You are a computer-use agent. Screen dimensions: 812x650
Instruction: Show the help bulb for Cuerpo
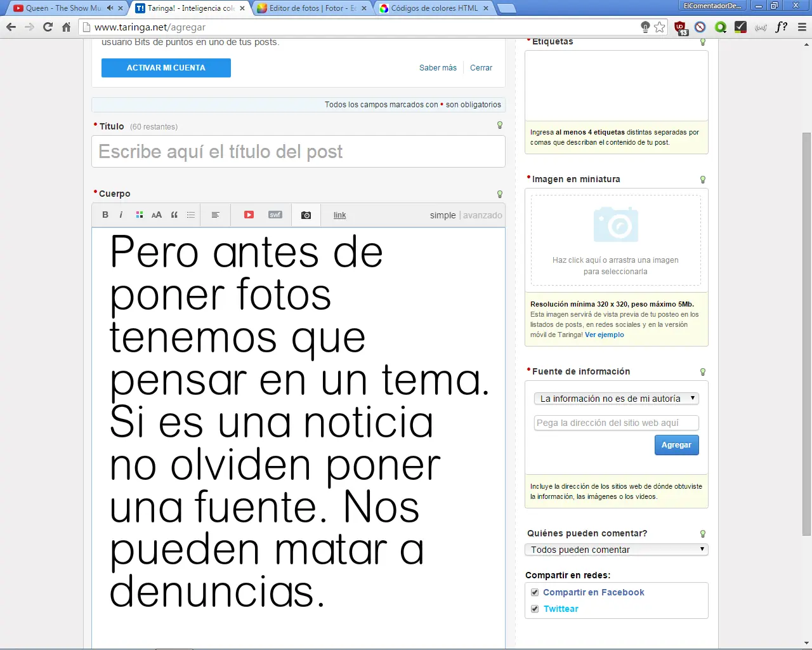tap(500, 194)
